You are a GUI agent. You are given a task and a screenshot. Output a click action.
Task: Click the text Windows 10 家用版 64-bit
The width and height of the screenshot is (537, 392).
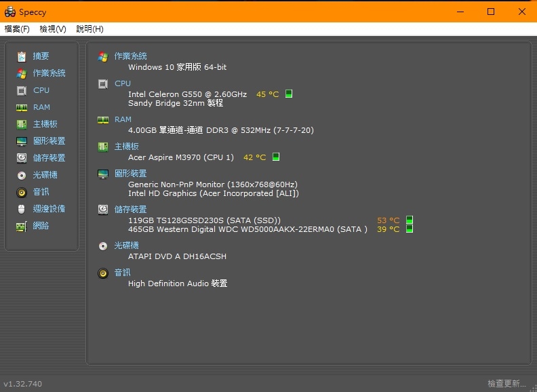coord(178,67)
